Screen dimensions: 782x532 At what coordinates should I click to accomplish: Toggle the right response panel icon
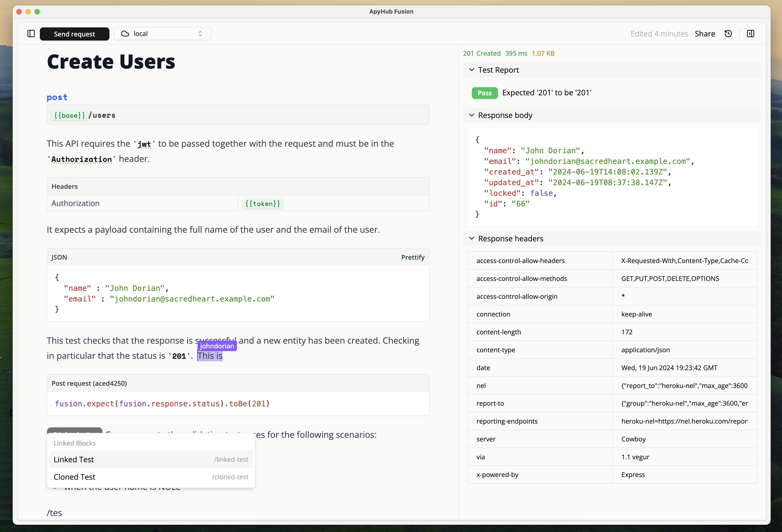pos(750,34)
